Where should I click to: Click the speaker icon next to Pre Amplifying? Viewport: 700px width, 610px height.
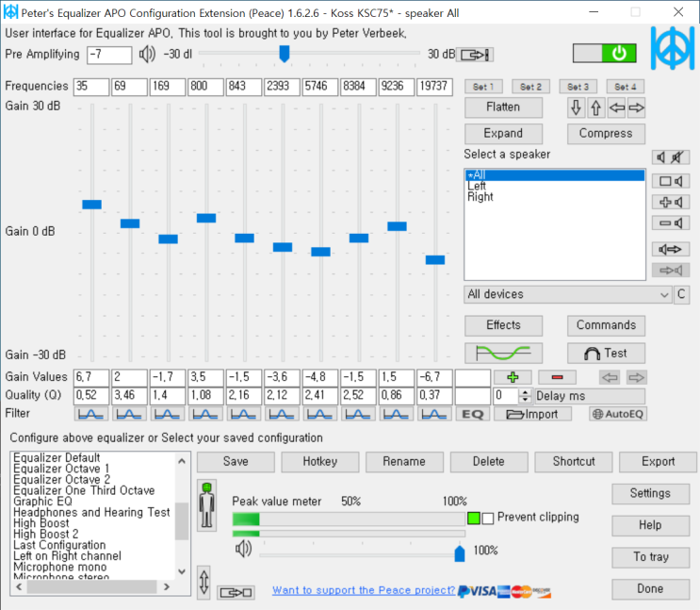coord(147,55)
